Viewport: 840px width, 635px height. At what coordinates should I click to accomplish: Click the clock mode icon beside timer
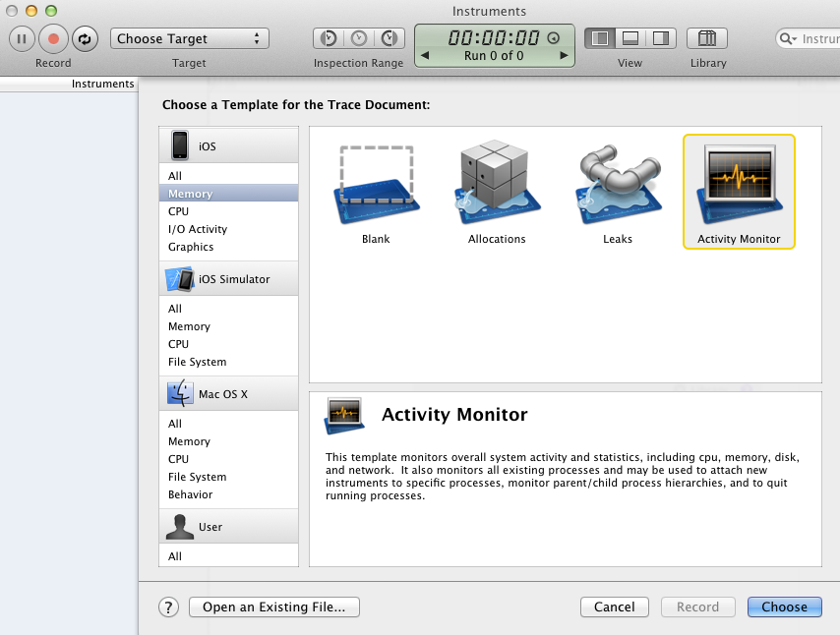554,38
